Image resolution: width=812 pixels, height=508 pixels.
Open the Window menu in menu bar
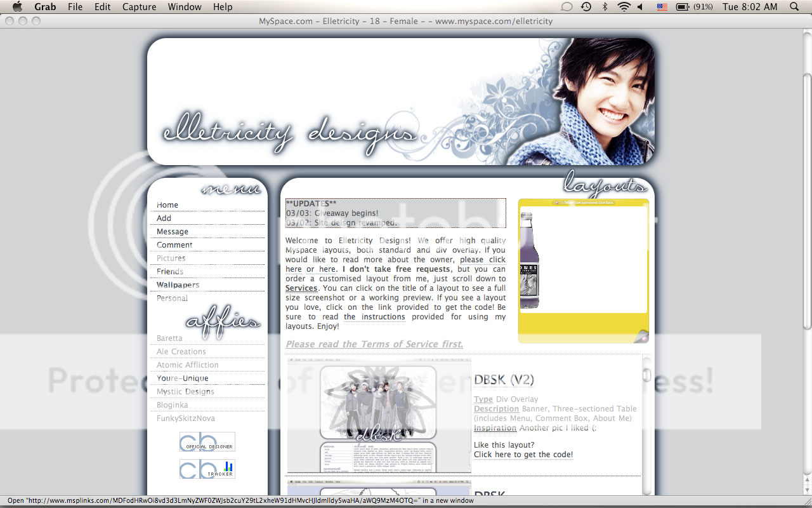pyautogui.click(x=185, y=7)
